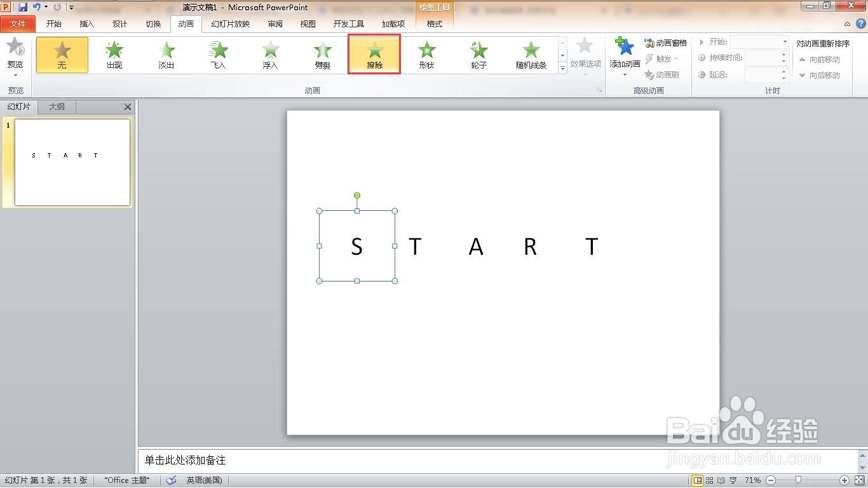Click the 71% zoom level
This screenshot has width=868, height=488.
752,480
